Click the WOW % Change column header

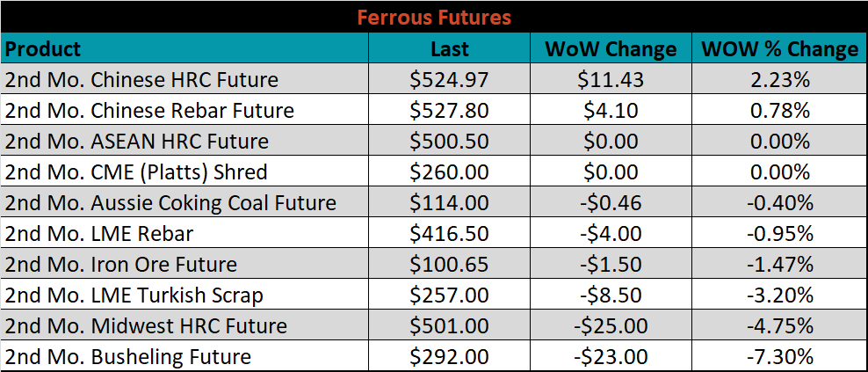tap(779, 48)
